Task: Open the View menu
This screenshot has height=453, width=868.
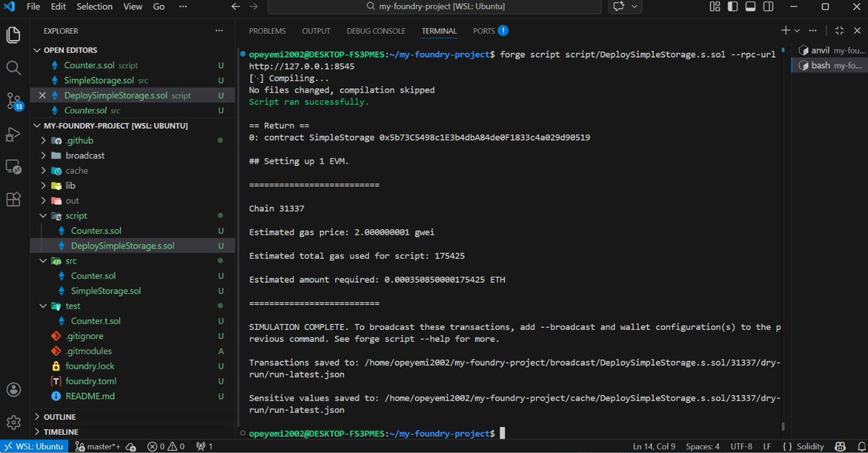Action: pyautogui.click(x=132, y=7)
